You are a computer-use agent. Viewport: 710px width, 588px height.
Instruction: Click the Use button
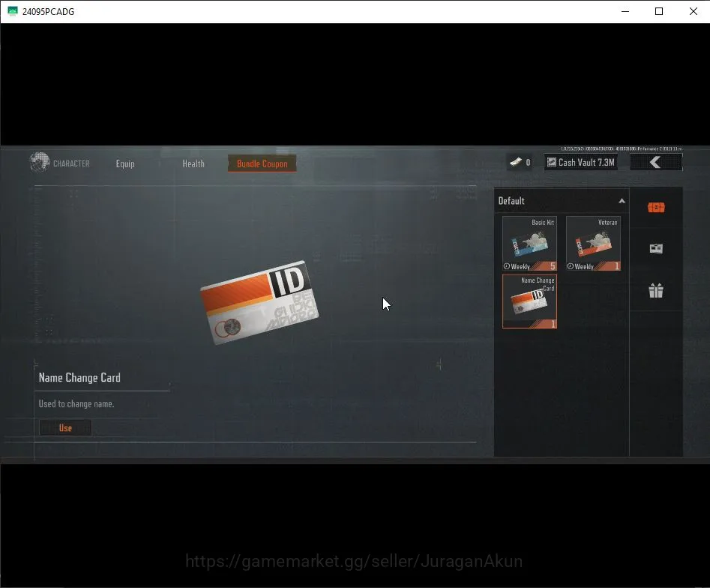tap(65, 427)
